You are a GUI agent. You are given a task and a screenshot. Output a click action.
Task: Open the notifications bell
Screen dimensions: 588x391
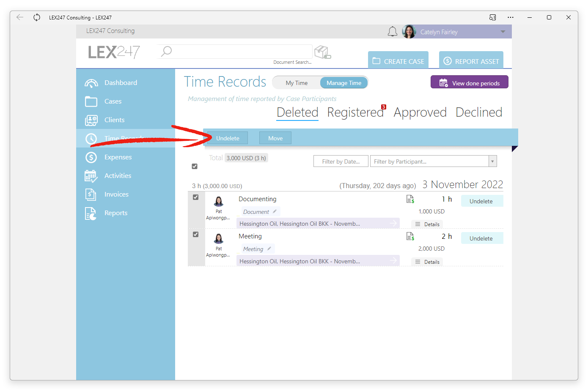click(x=393, y=32)
